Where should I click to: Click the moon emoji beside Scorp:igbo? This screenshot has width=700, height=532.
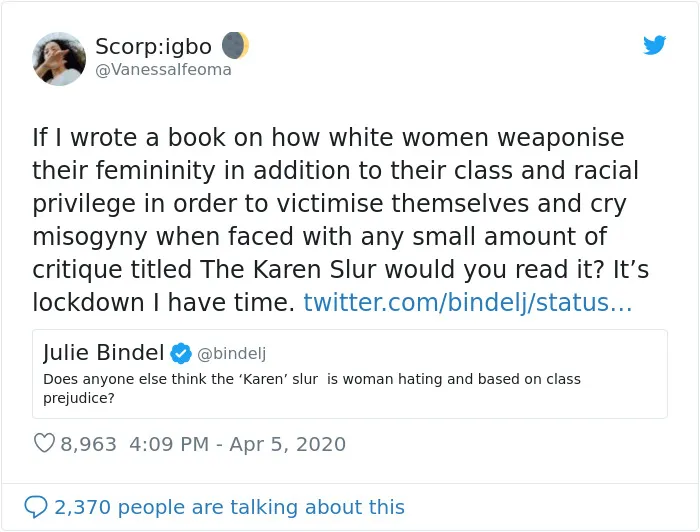(235, 46)
